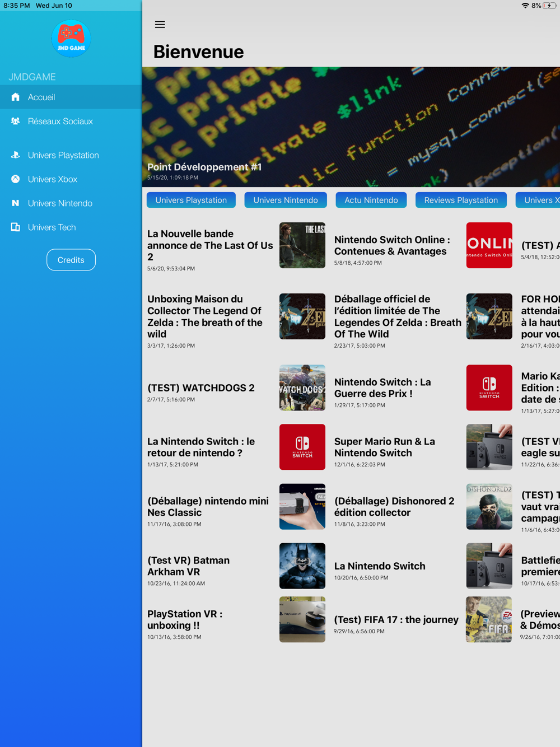
Task: Open Switch logo thumbnail beside retour de nintendo
Action: point(302,447)
